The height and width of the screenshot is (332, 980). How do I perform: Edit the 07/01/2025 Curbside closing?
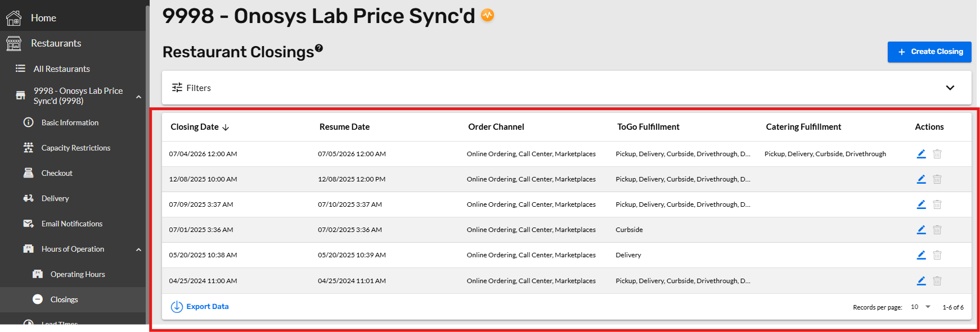click(x=921, y=230)
